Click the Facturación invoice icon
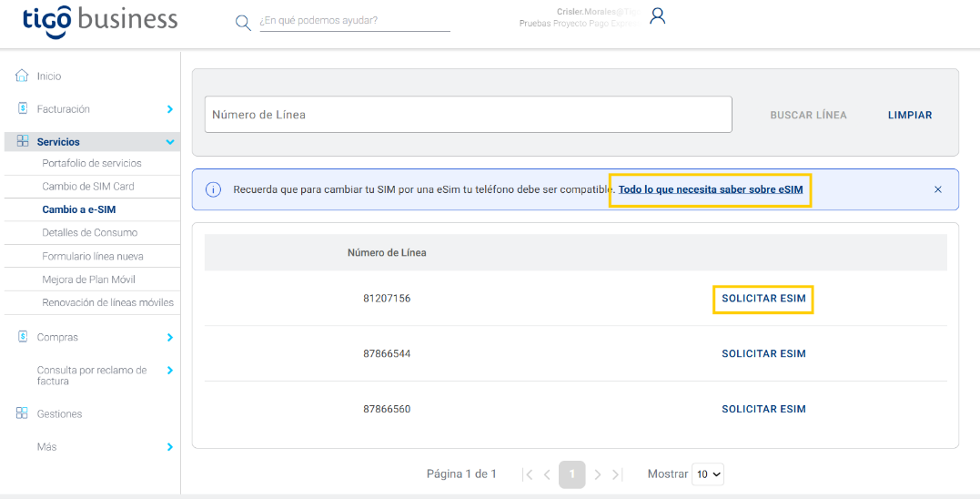 coord(23,108)
